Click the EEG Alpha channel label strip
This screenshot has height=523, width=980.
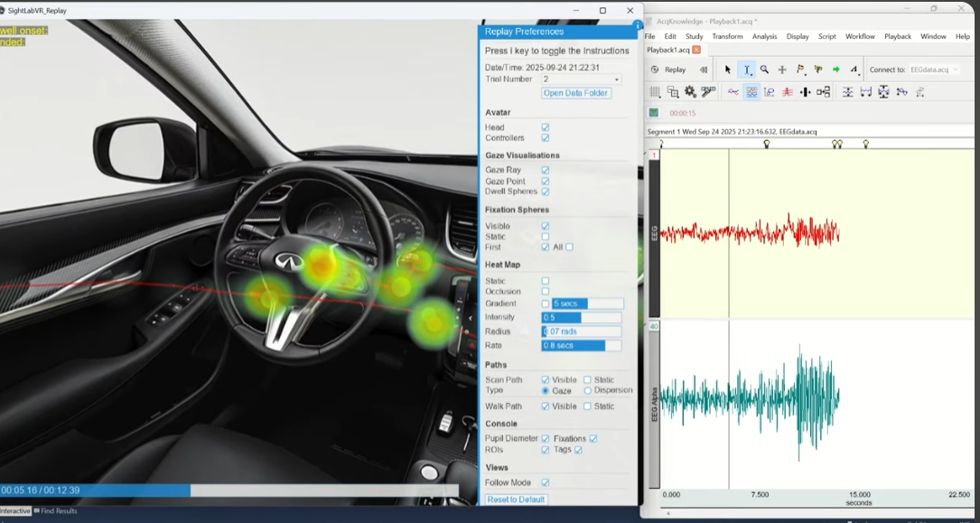click(654, 406)
